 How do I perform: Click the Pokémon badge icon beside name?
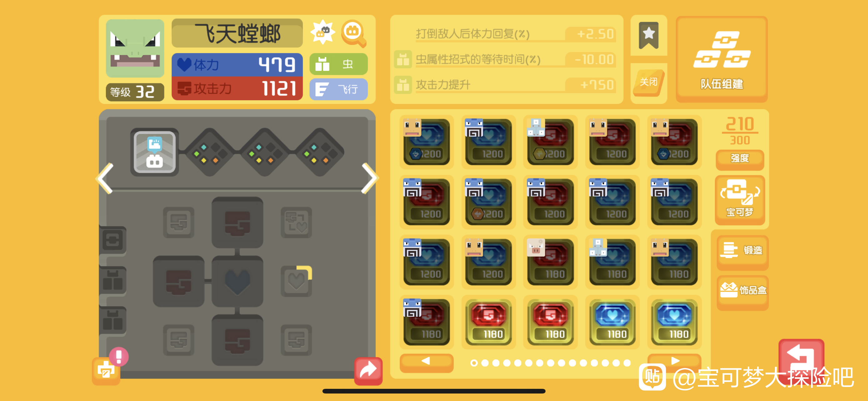322,32
